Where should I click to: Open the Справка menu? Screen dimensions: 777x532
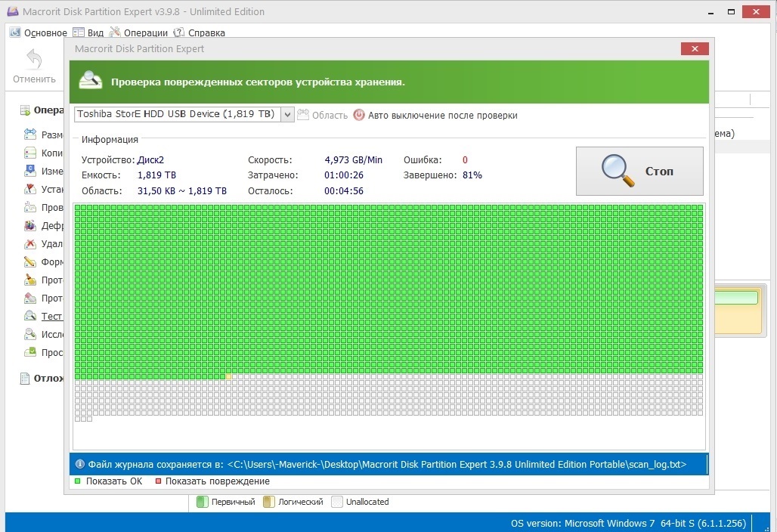(x=206, y=32)
